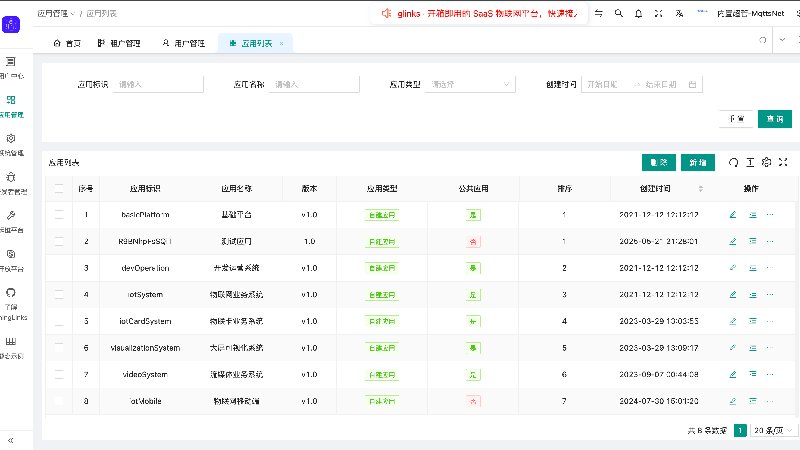Click the devOperation cell
This screenshot has height=450, width=800.
[x=145, y=268]
